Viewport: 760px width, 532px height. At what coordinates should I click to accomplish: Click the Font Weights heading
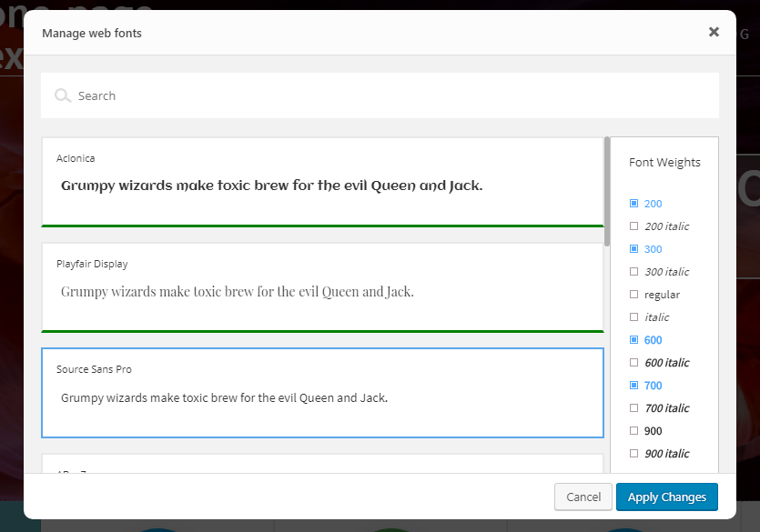click(x=664, y=163)
